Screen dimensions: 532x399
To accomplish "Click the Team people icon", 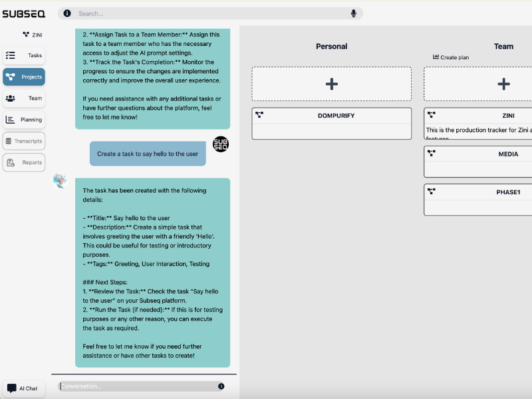I will pyautogui.click(x=10, y=98).
